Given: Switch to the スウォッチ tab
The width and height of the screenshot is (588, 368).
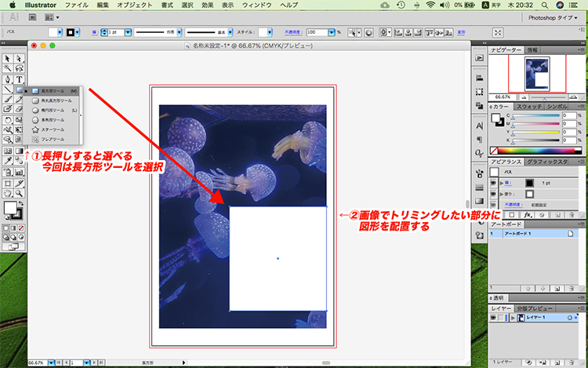Looking at the screenshot, I should (x=530, y=104).
